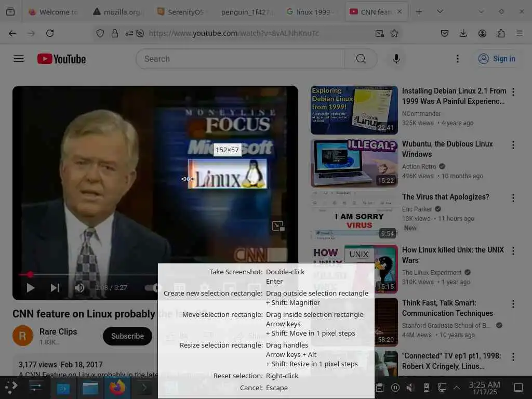
Task: Click the video progress bar scrubber
Action: tap(30, 274)
